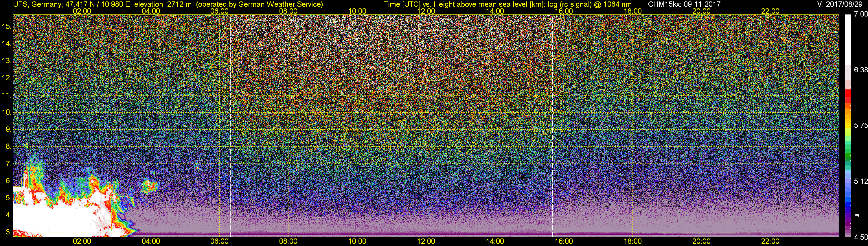Image resolution: width=868 pixels, height=246 pixels.
Task: Click the 9 km height axis label
Action: point(8,129)
